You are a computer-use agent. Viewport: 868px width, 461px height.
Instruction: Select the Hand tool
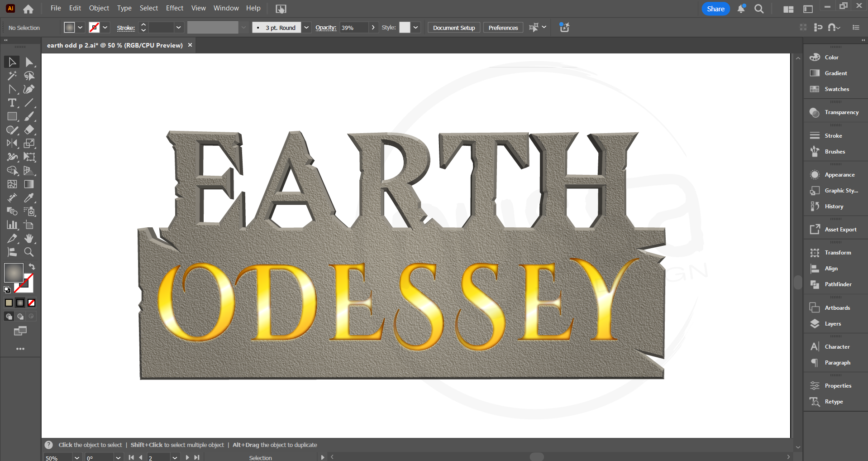pos(29,239)
